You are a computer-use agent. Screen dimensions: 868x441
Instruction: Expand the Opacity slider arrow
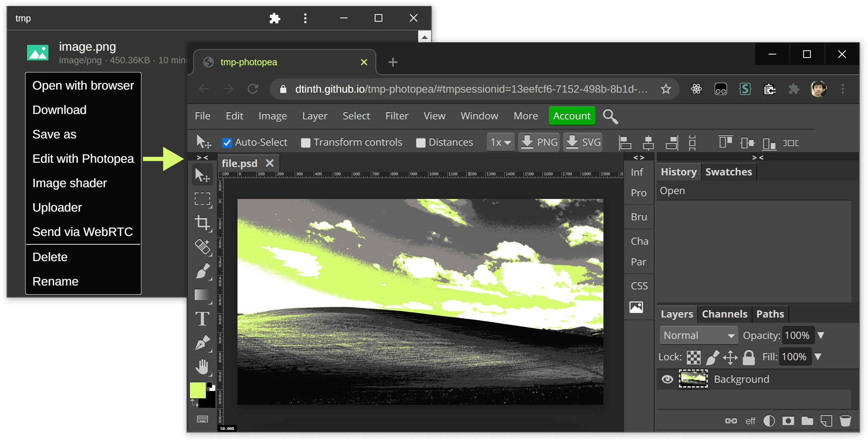click(821, 335)
